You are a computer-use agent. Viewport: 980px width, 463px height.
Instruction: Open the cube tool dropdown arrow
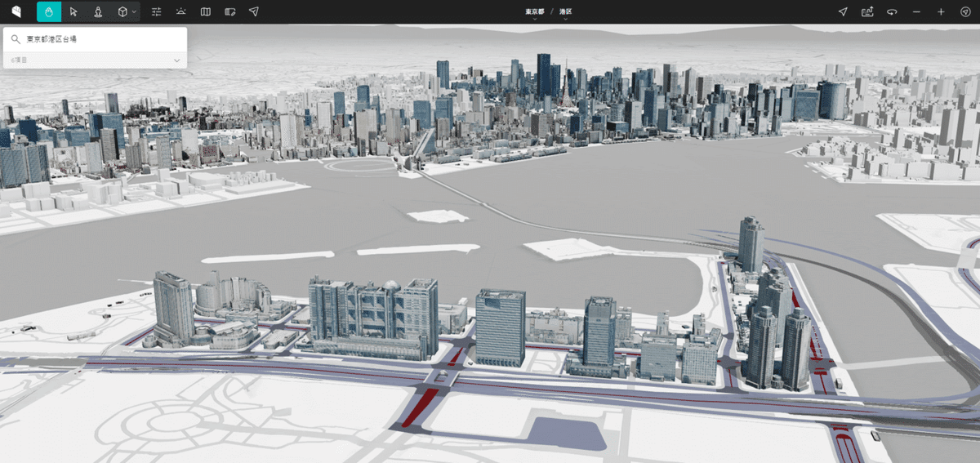135,12
